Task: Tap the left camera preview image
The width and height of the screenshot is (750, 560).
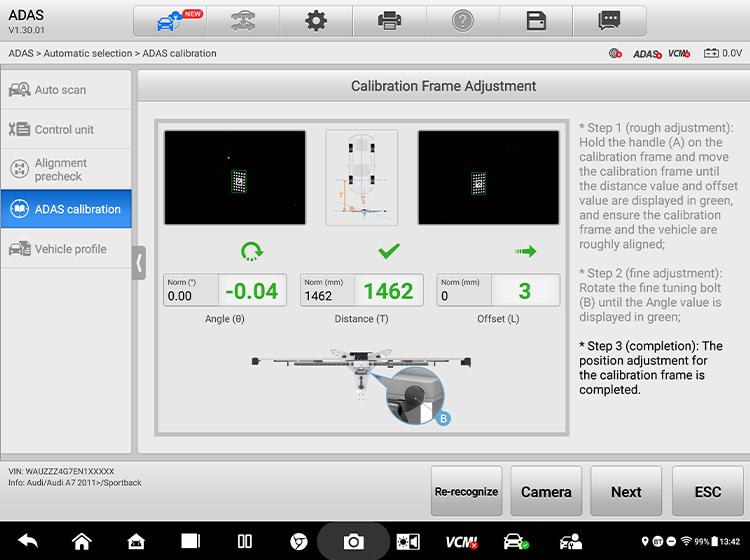Action: pyautogui.click(x=235, y=177)
